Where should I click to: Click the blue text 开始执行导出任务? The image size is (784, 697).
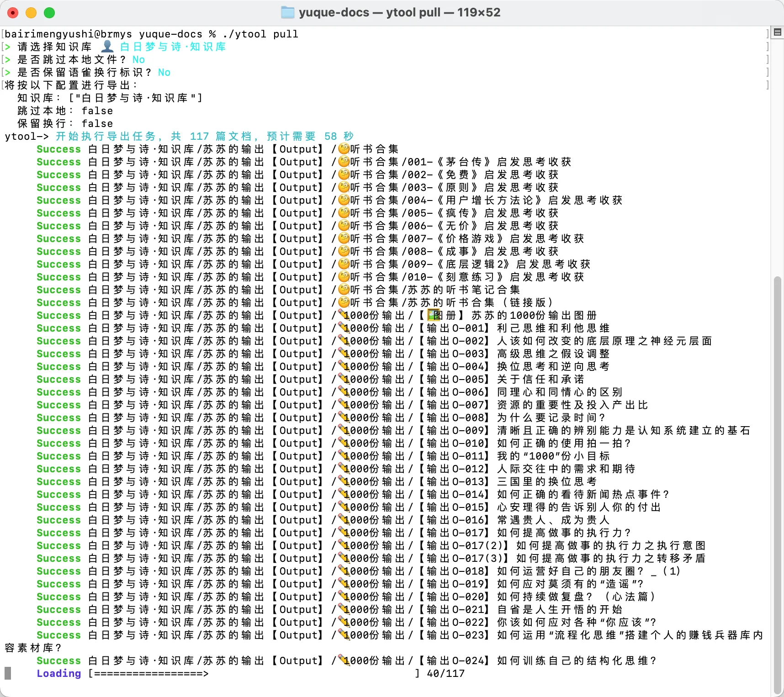[x=106, y=136]
